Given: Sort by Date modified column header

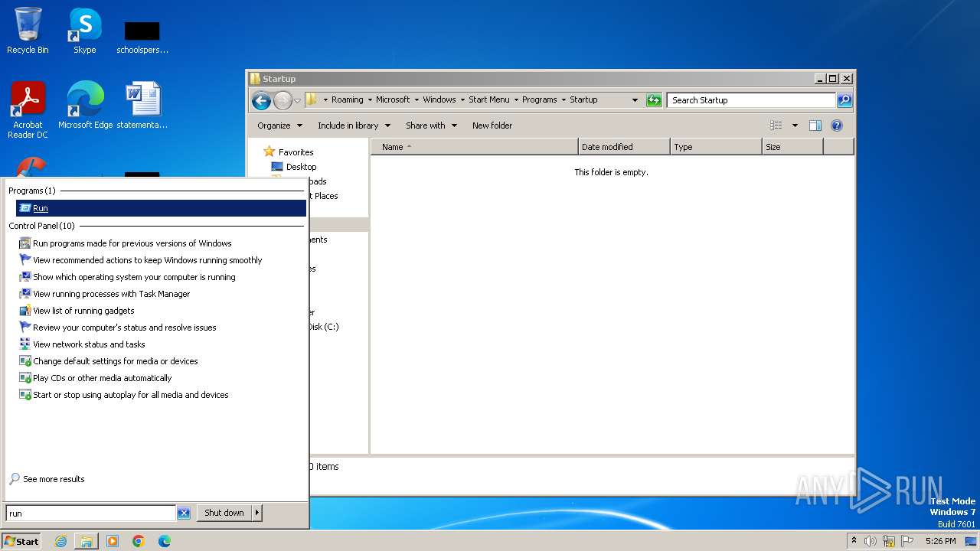Looking at the screenshot, I should pos(625,147).
